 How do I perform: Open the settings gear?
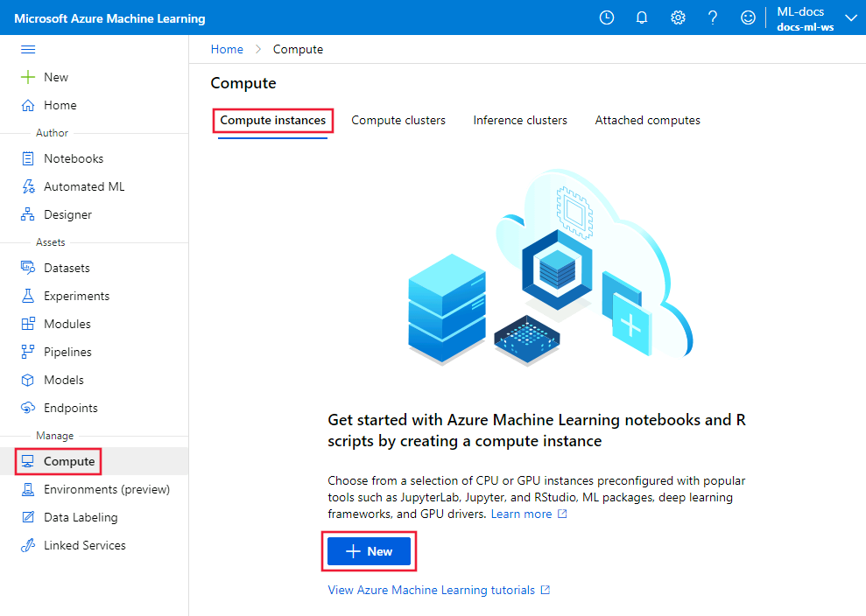coord(678,17)
